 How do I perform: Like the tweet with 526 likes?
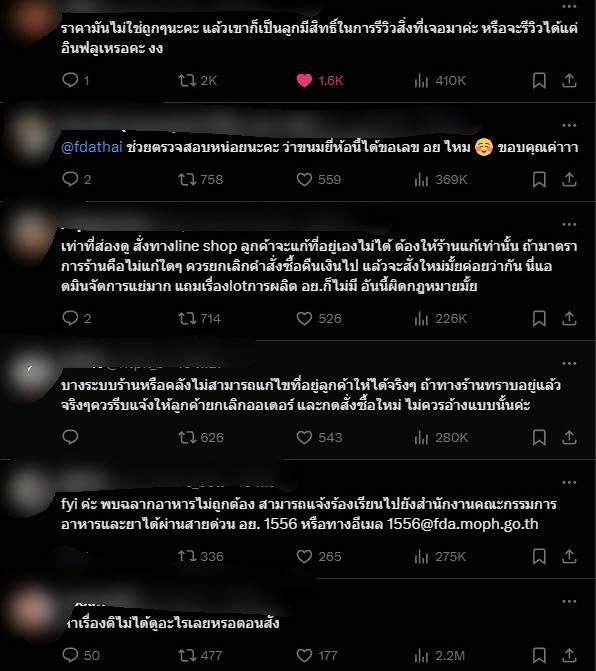click(x=304, y=318)
